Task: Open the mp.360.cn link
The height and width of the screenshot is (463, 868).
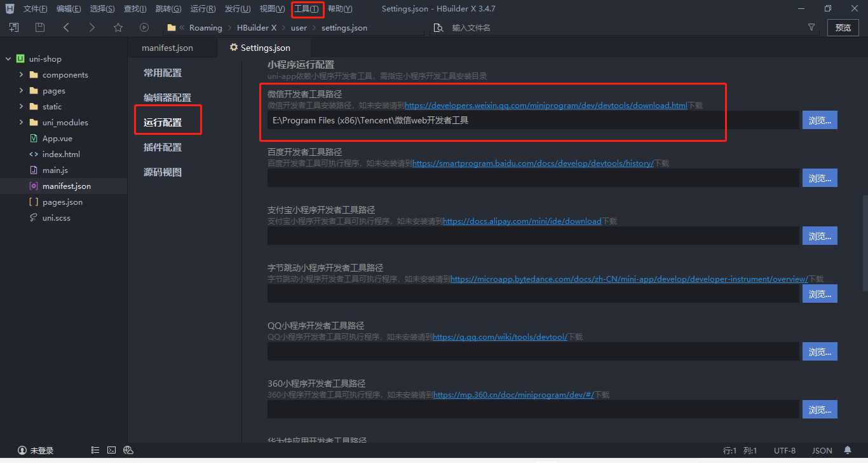Action: tap(513, 395)
